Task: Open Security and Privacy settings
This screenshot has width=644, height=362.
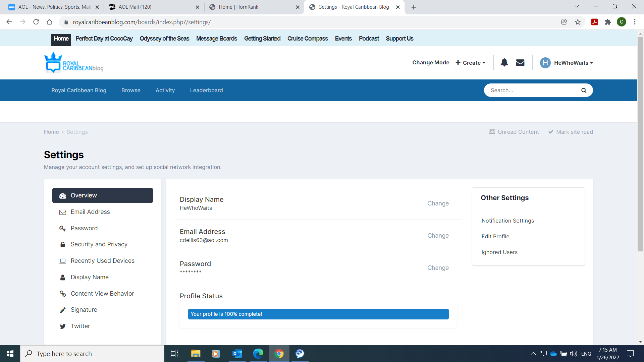Action: [x=103, y=244]
